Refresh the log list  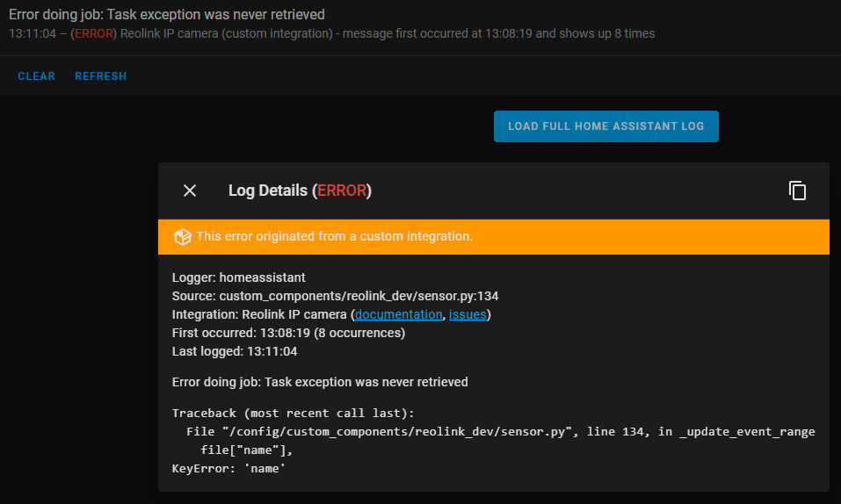[x=101, y=76]
